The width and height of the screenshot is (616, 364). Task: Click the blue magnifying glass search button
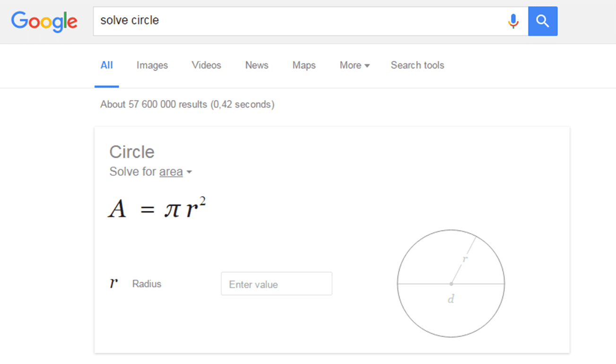tap(543, 21)
